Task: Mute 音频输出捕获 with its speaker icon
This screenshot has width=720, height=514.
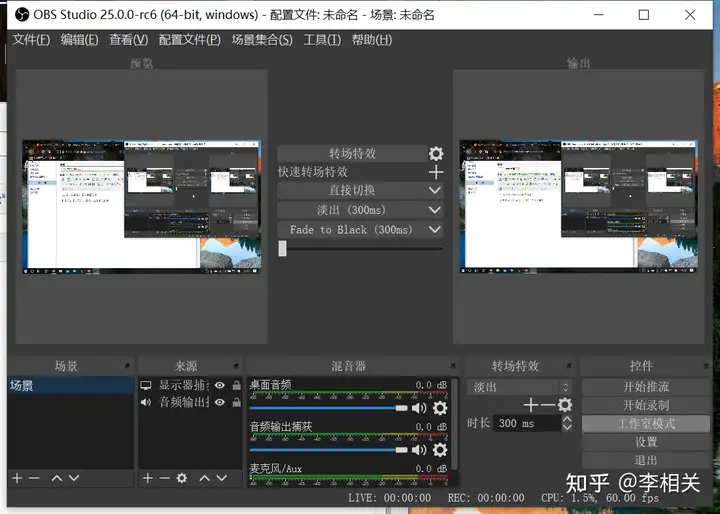Action: pyautogui.click(x=419, y=450)
